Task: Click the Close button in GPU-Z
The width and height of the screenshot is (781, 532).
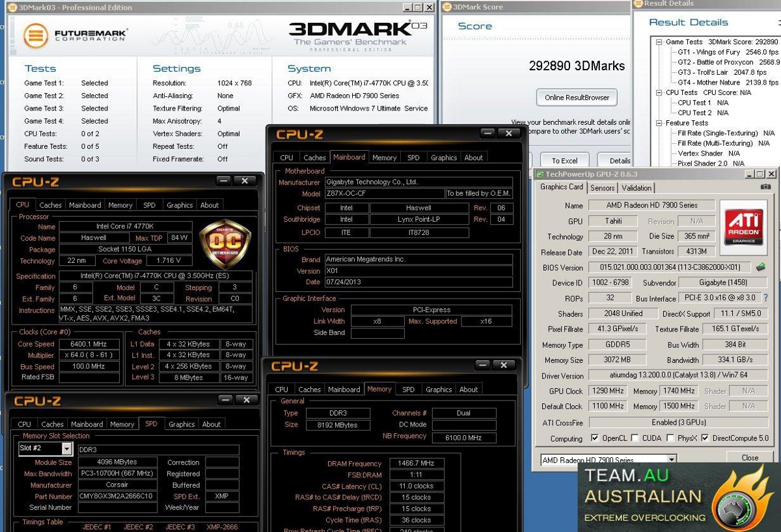Action: pyautogui.click(x=750, y=458)
